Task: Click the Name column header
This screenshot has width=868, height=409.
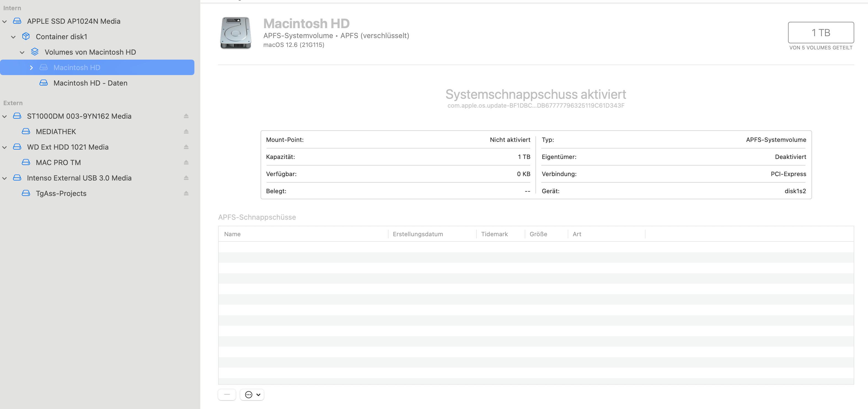Action: [x=232, y=234]
